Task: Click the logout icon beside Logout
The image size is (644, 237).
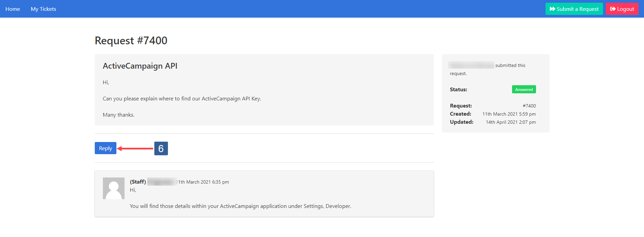Action: pyautogui.click(x=613, y=9)
